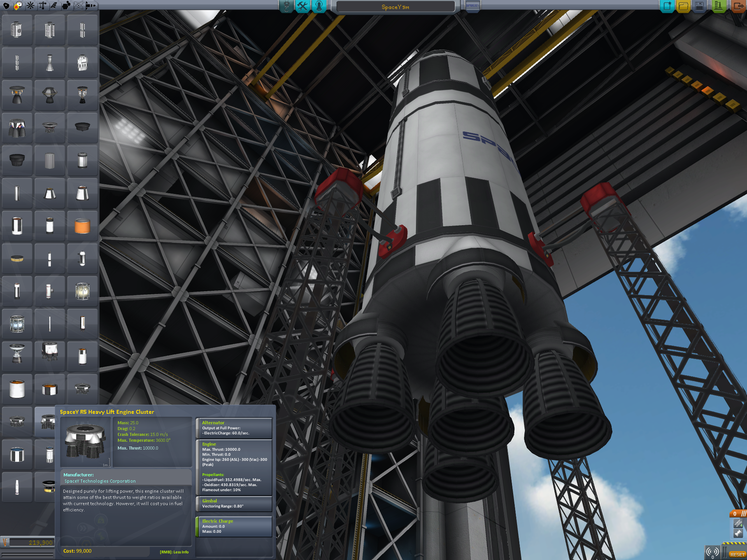Open the wrench and hammer action groups tab
The image size is (747, 560).
tap(302, 6)
